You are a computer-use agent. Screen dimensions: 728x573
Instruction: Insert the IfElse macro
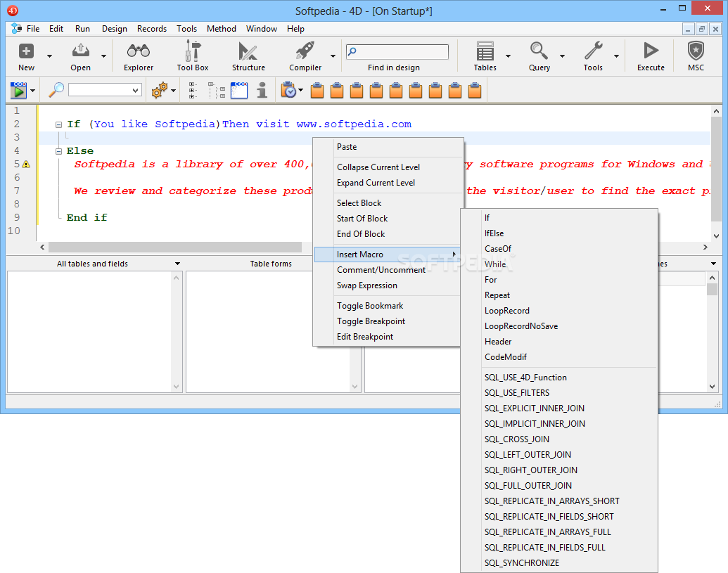[559, 233]
